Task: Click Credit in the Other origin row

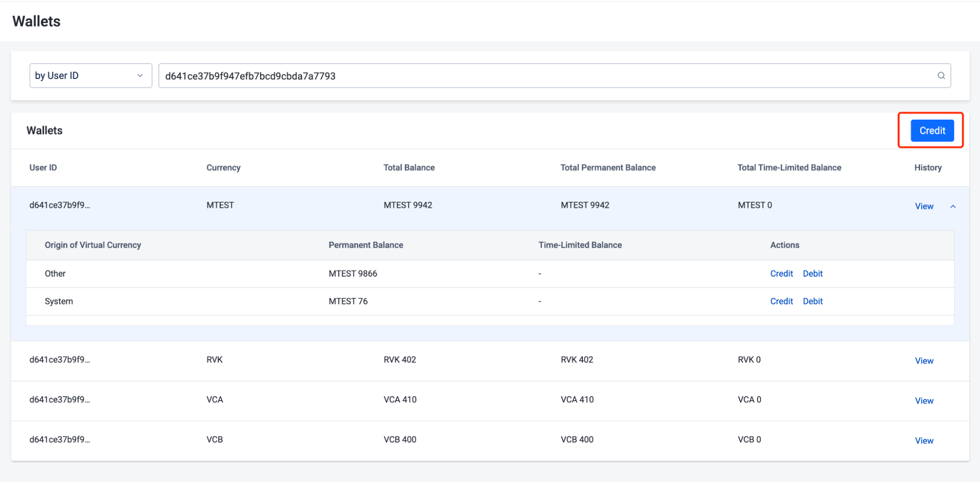Action: [x=781, y=274]
